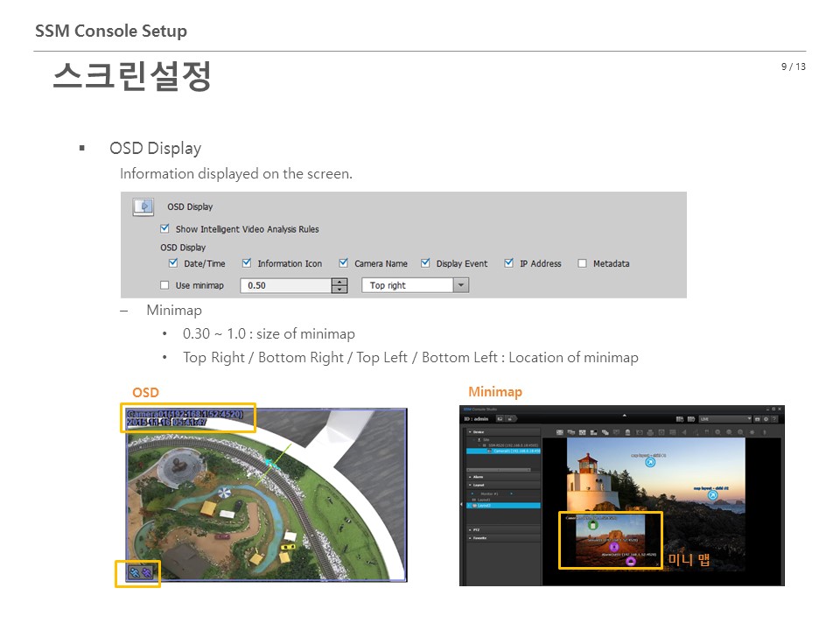
Task: Click the snapshot camera icon in video toolbar
Action: point(639,432)
